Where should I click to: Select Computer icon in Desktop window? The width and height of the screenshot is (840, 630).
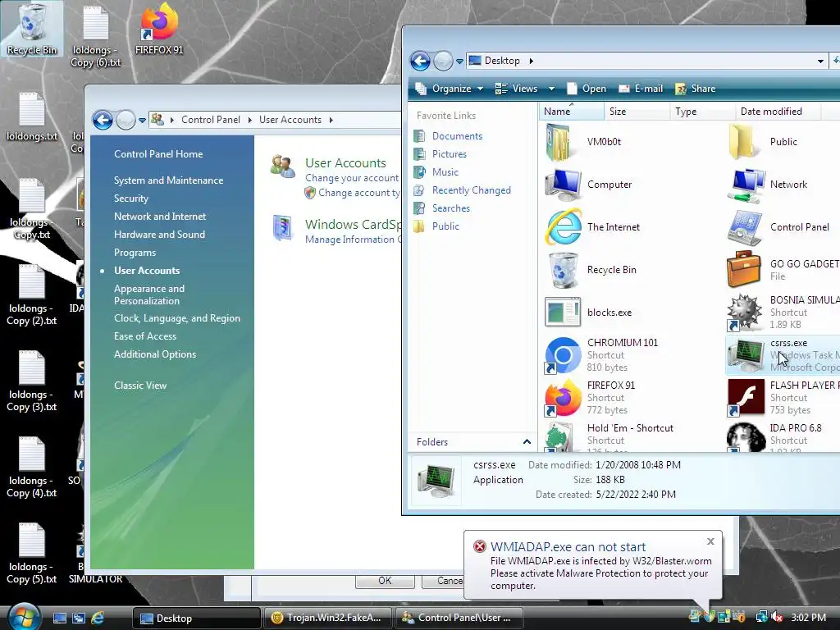[589, 185]
